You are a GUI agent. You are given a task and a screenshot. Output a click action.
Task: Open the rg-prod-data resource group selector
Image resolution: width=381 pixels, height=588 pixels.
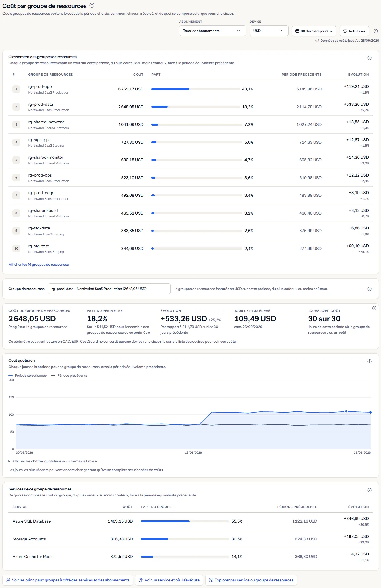tap(109, 289)
